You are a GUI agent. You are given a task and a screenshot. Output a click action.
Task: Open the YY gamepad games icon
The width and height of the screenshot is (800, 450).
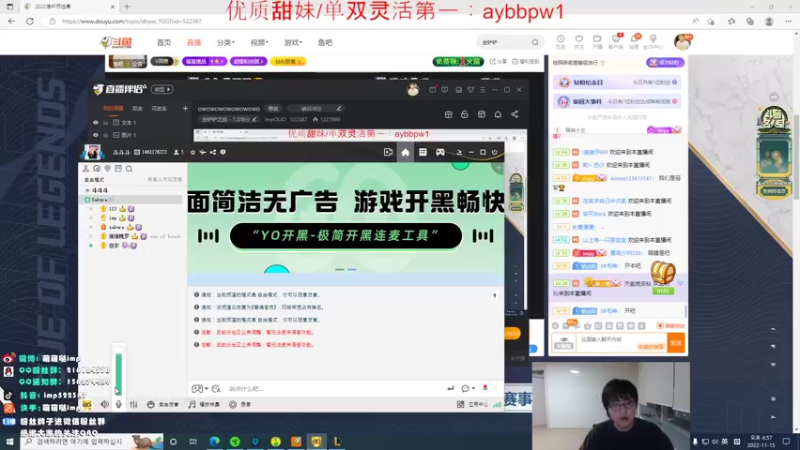(x=440, y=152)
